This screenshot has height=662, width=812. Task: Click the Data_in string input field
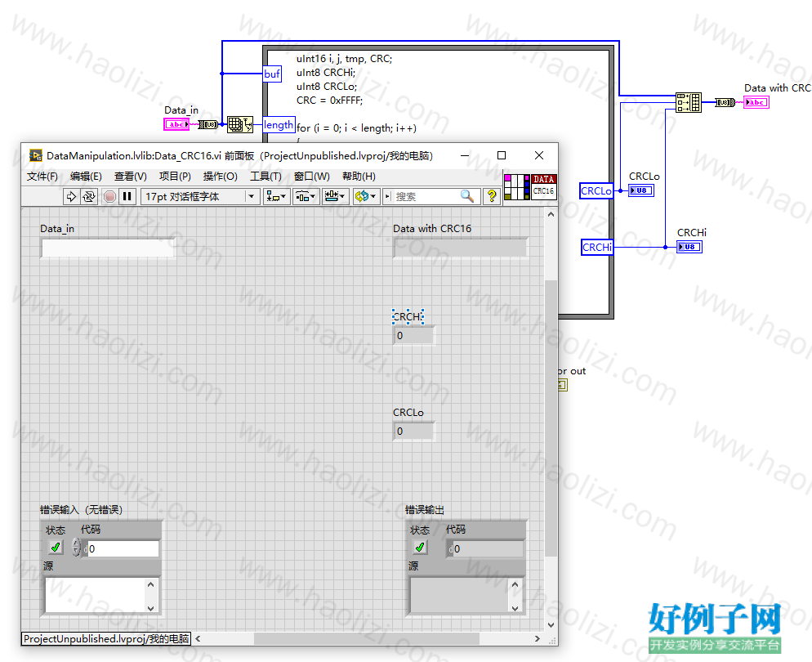108,248
